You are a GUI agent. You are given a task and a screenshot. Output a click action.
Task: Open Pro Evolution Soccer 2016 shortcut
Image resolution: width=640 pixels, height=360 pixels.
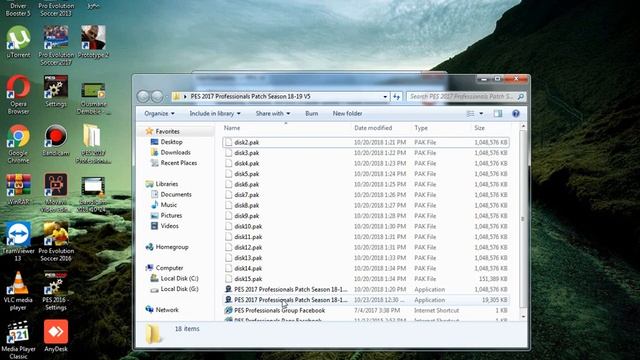(x=56, y=242)
